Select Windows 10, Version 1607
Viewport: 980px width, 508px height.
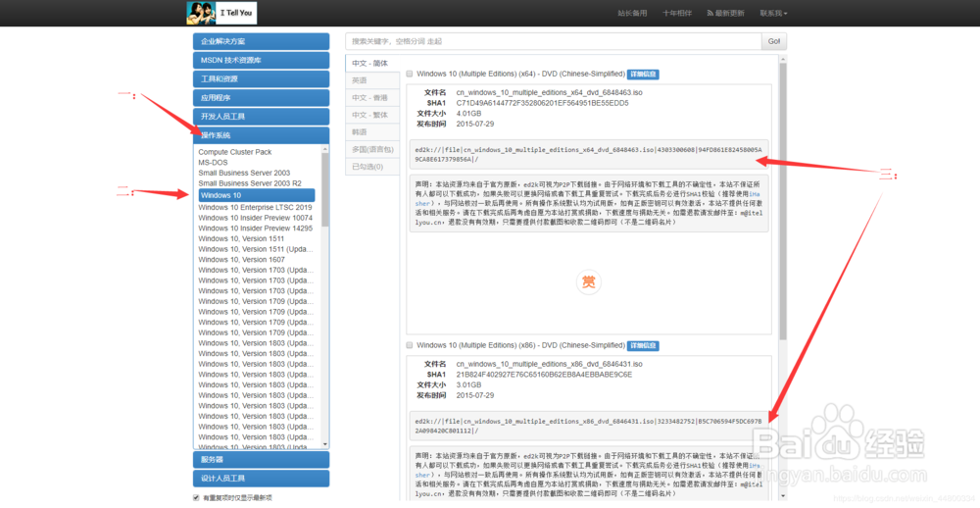coord(241,260)
